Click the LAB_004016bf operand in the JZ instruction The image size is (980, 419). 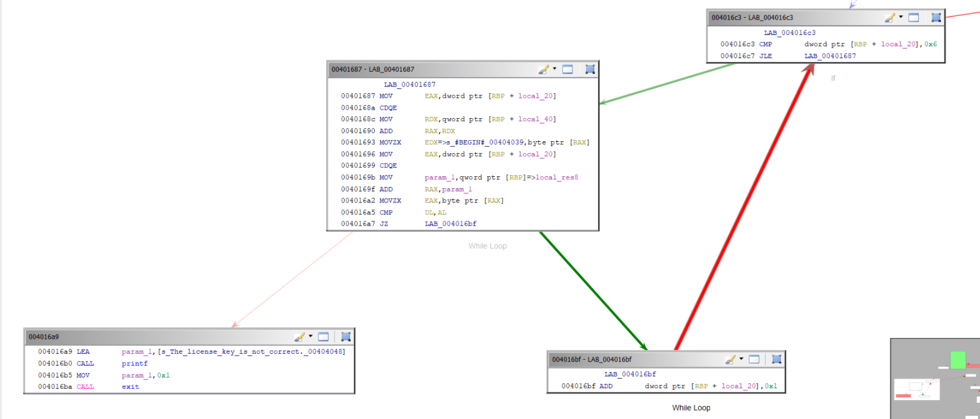[x=450, y=224]
